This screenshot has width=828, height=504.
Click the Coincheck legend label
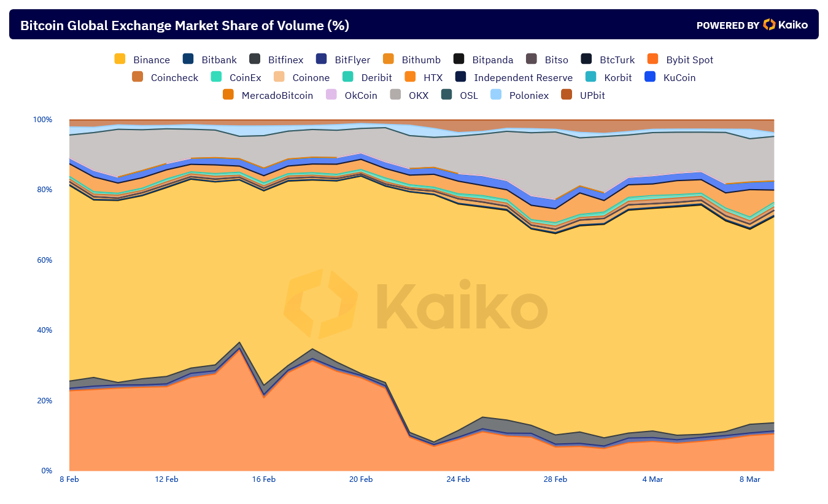pos(174,77)
